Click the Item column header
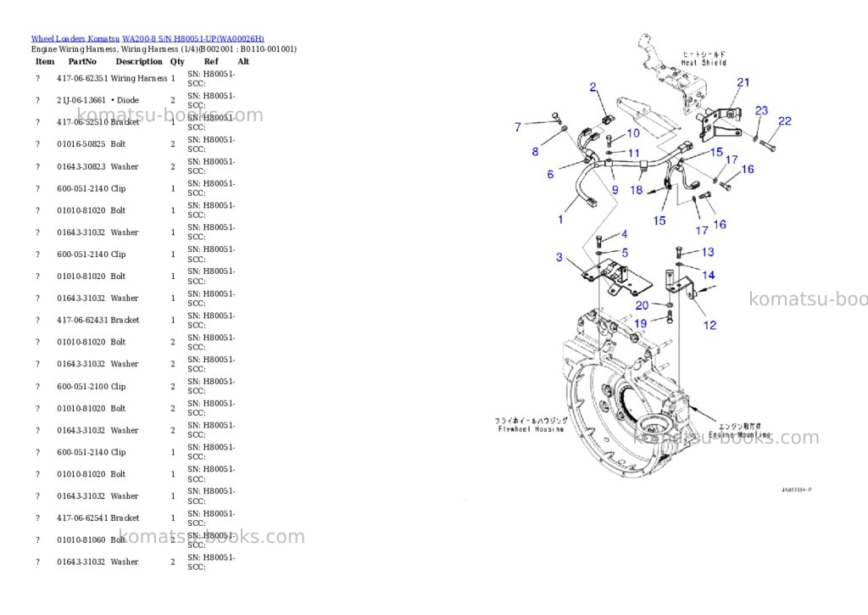Image resolution: width=868 pixels, height=615 pixels. [45, 61]
